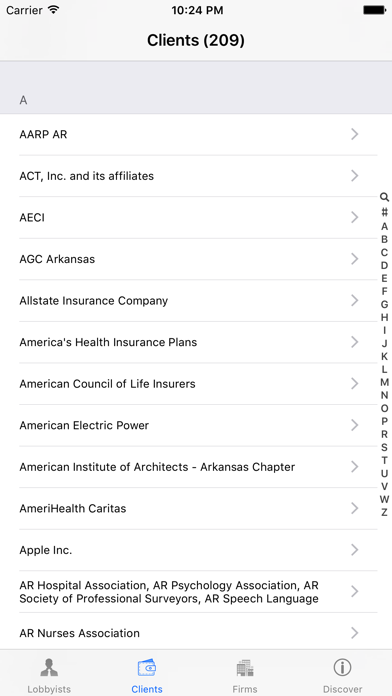The width and height of the screenshot is (392, 696).
Task: Open chevron for America's Health Insurance Plans
Action: click(354, 342)
